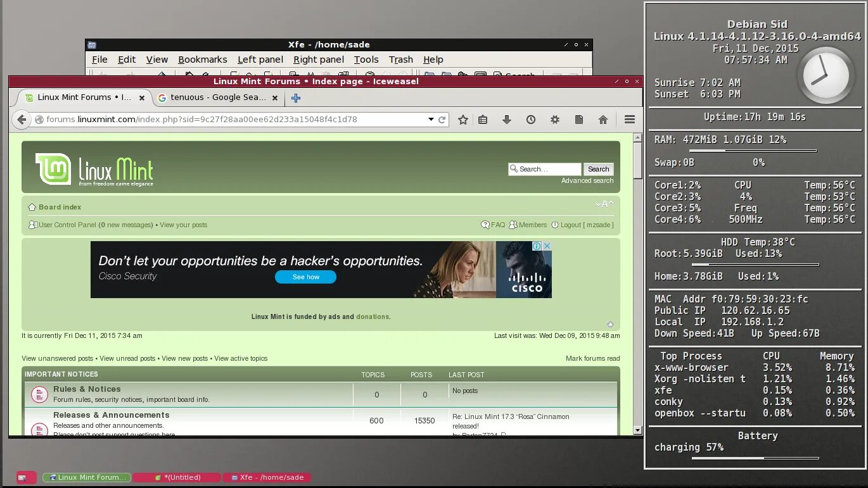Open the Help menu in Xfe window
Viewport: 868px width, 488px height.
click(x=433, y=59)
